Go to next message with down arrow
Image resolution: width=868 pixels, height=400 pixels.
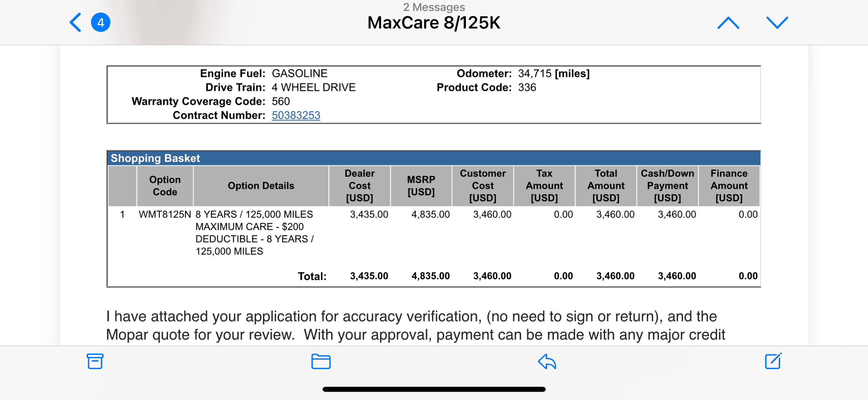[777, 23]
